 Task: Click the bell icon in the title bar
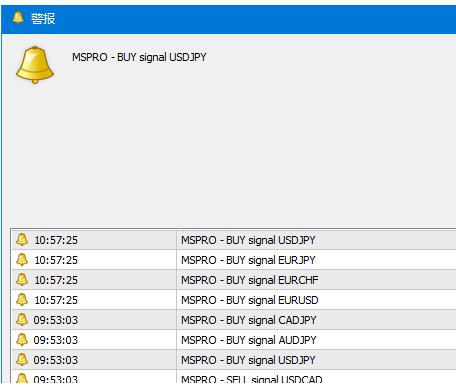coord(18,18)
